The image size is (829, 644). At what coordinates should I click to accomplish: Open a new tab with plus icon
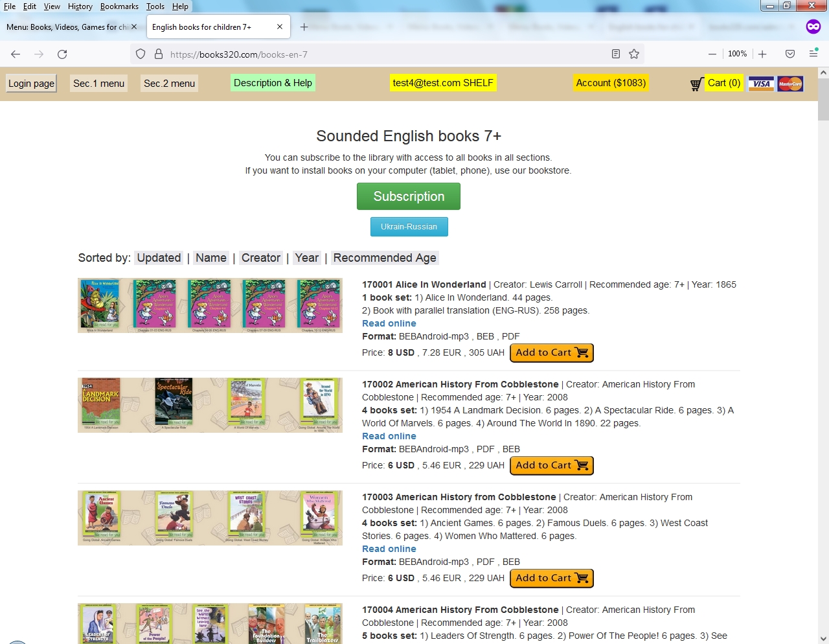tap(304, 27)
